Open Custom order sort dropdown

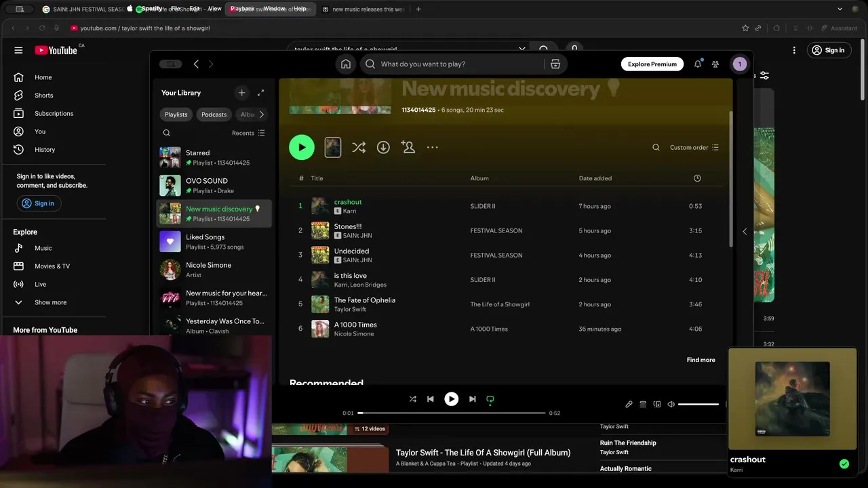(x=694, y=147)
